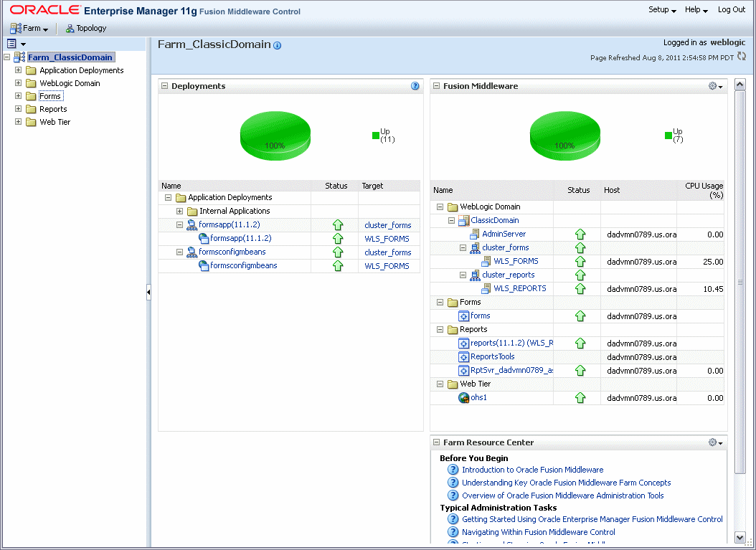Click the ohs1 web tier icon
Viewport: 756px width, 550px height.
pos(463,398)
